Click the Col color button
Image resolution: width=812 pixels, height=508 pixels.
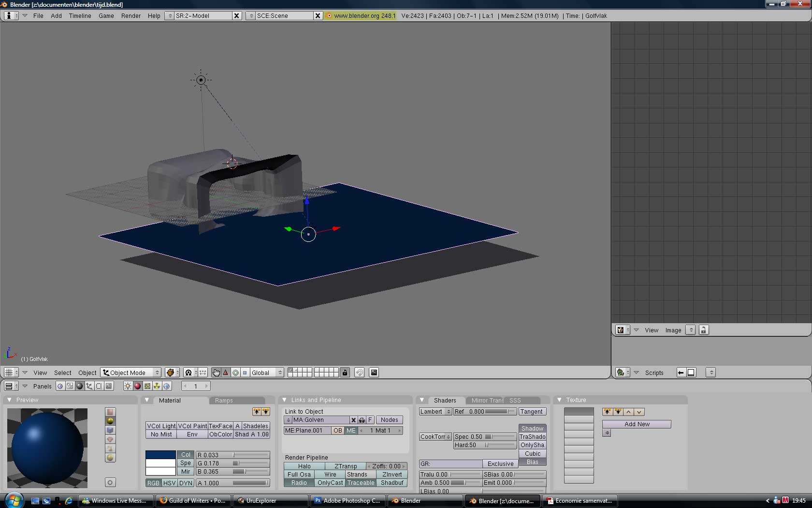coord(186,455)
